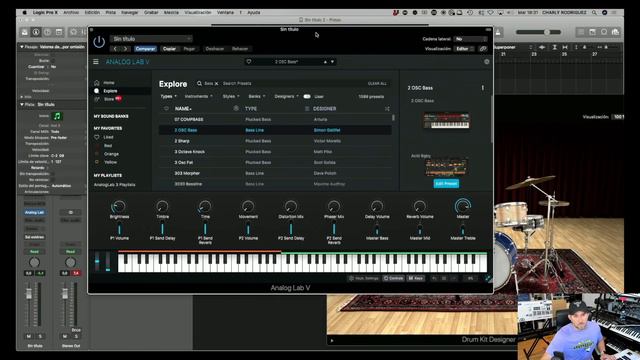The image size is (640, 360).
Task: Open the Sin título settings dropdown
Action: tap(151, 39)
